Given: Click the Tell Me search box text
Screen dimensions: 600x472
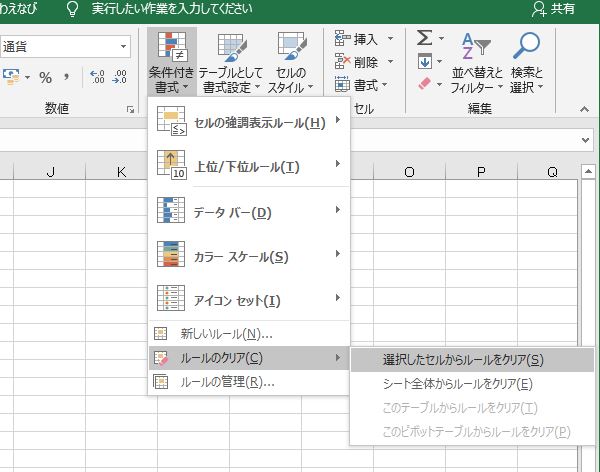Looking at the screenshot, I should click(172, 9).
